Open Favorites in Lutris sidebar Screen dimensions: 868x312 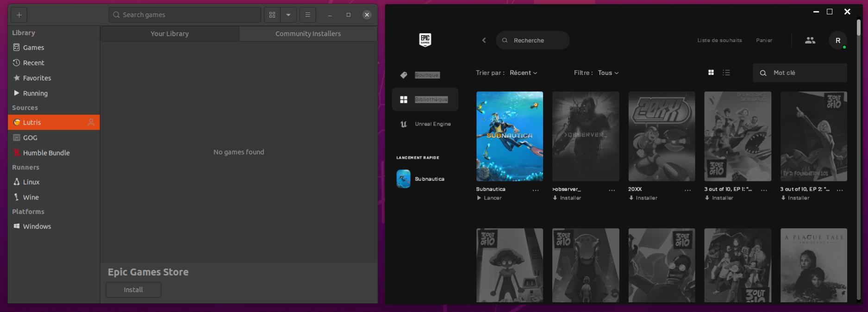[x=54, y=78]
